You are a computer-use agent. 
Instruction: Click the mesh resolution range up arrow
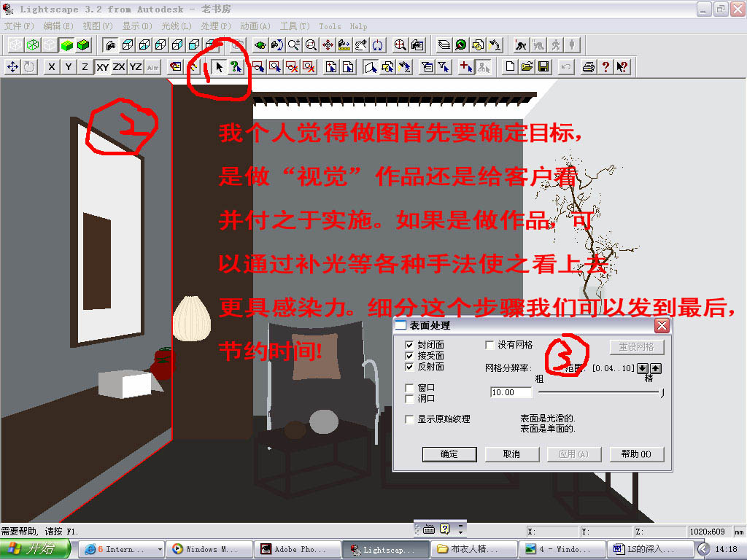click(656, 368)
